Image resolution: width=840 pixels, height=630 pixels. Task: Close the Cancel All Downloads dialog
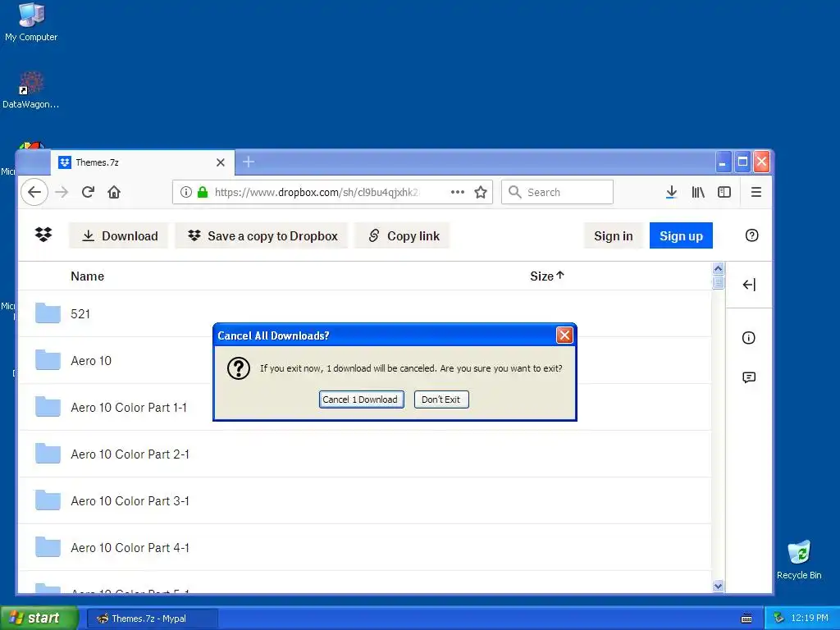point(564,336)
